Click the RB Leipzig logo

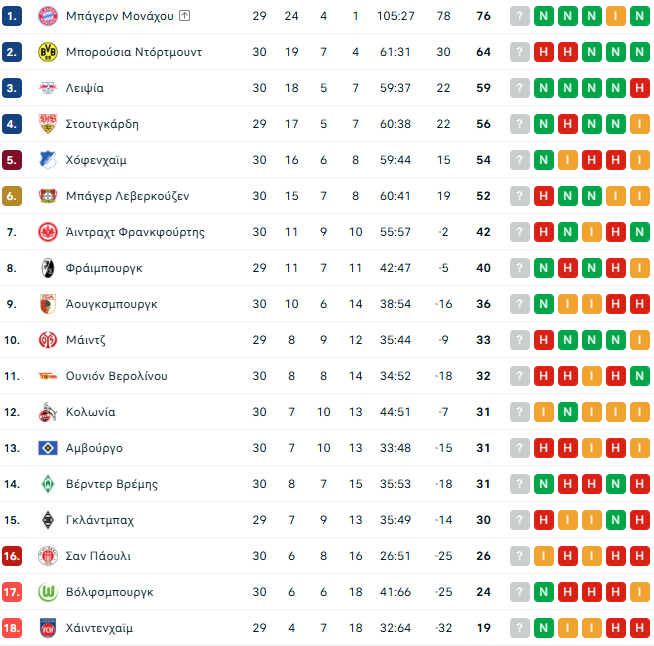(x=47, y=88)
